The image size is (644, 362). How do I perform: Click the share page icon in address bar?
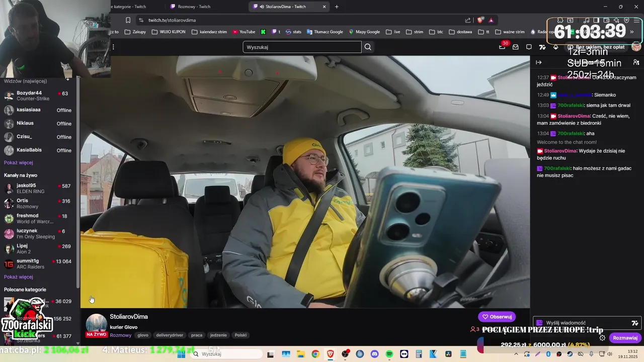coord(468,20)
